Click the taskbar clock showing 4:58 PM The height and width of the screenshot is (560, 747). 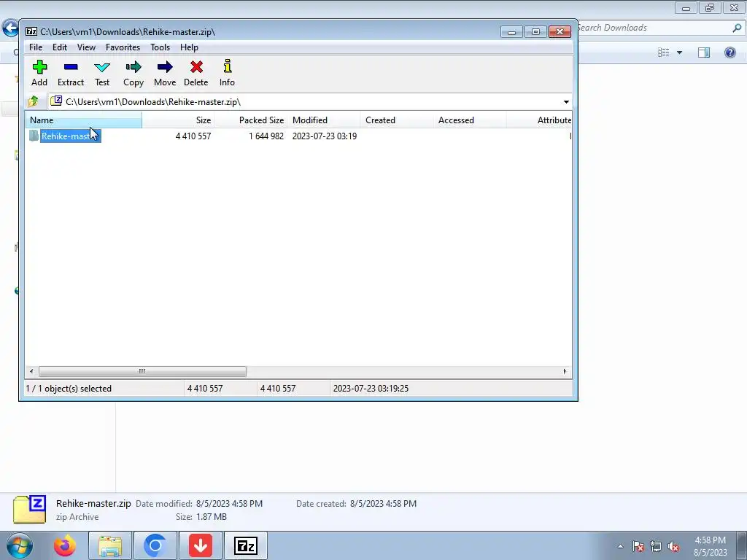tap(710, 546)
